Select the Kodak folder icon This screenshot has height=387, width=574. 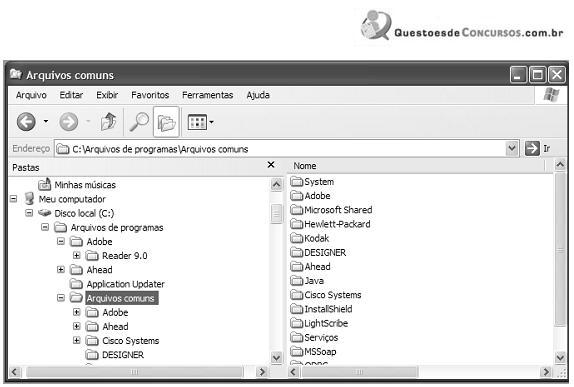pos(297,238)
